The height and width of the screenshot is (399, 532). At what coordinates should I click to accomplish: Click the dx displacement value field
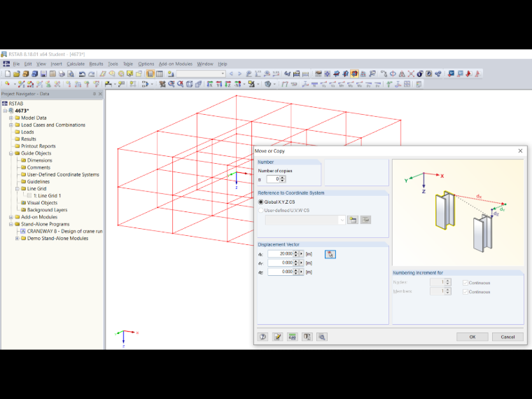coord(280,254)
